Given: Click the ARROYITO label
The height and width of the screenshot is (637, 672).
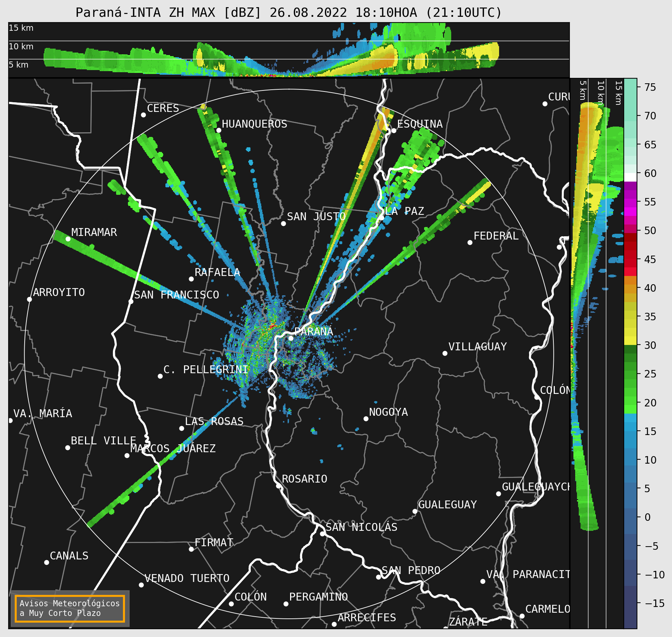Looking at the screenshot, I should [59, 292].
